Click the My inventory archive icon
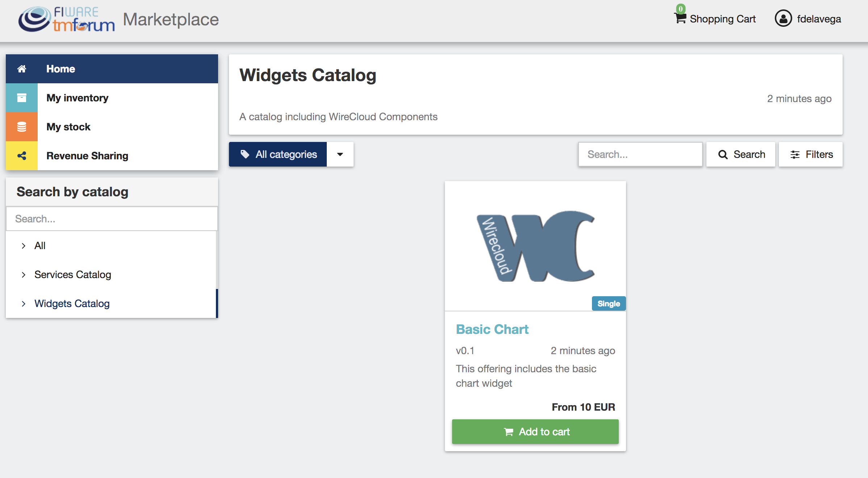The height and width of the screenshot is (478, 868). pyautogui.click(x=22, y=98)
